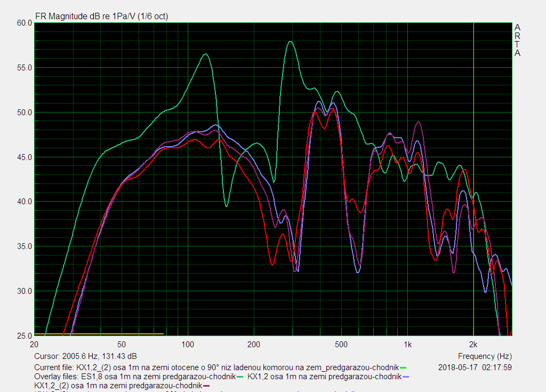Image resolution: width=546 pixels, height=392 pixels.
Task: Click the green swatch after the Current file name
Action: click(403, 368)
